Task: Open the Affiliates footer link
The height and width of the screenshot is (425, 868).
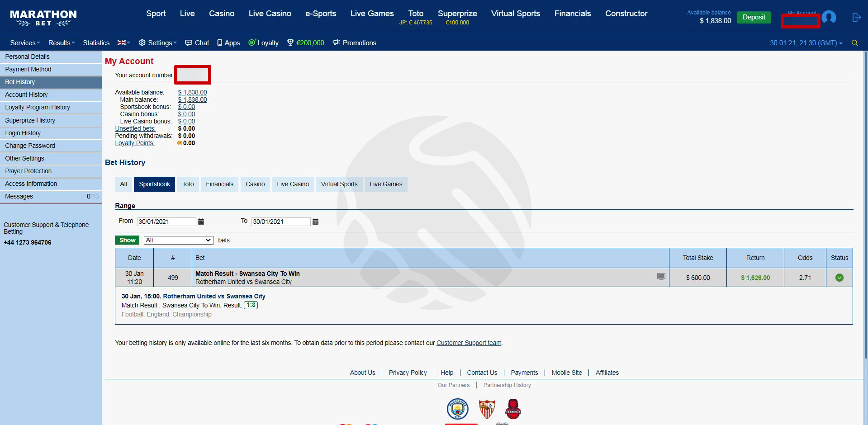Action: [x=607, y=373]
